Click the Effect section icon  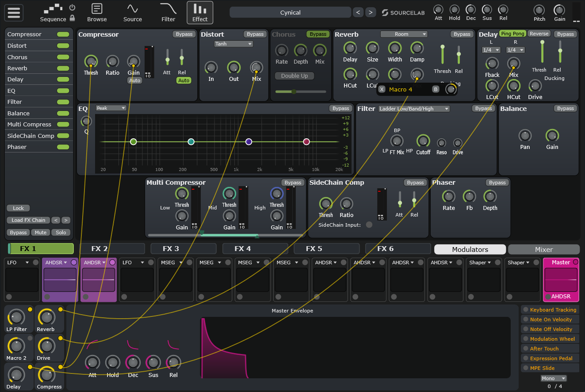click(x=200, y=12)
